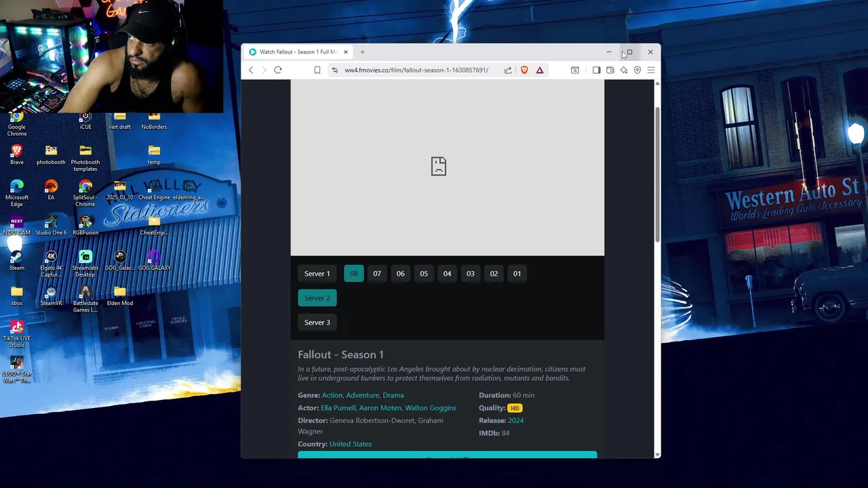This screenshot has width=868, height=488.
Task: Click the broken video player area
Action: click(448, 167)
